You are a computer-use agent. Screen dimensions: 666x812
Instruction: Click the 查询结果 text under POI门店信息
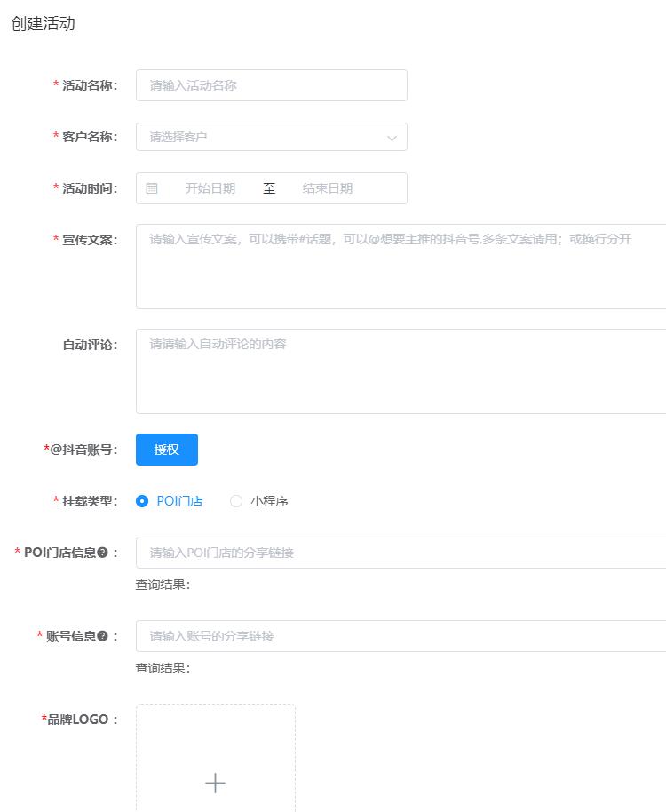163,585
